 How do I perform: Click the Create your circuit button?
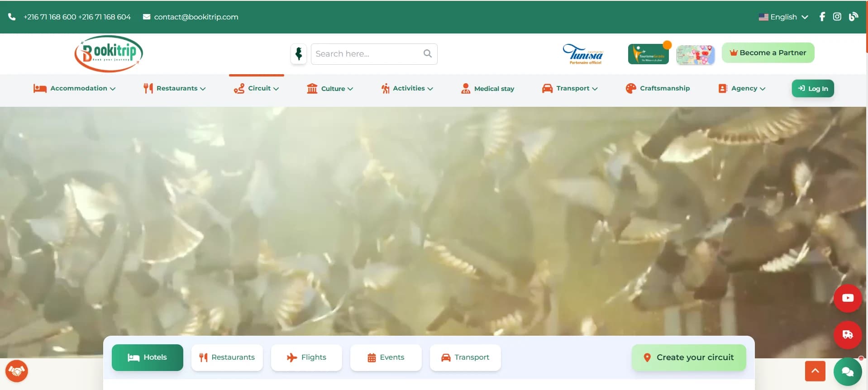coord(688,357)
